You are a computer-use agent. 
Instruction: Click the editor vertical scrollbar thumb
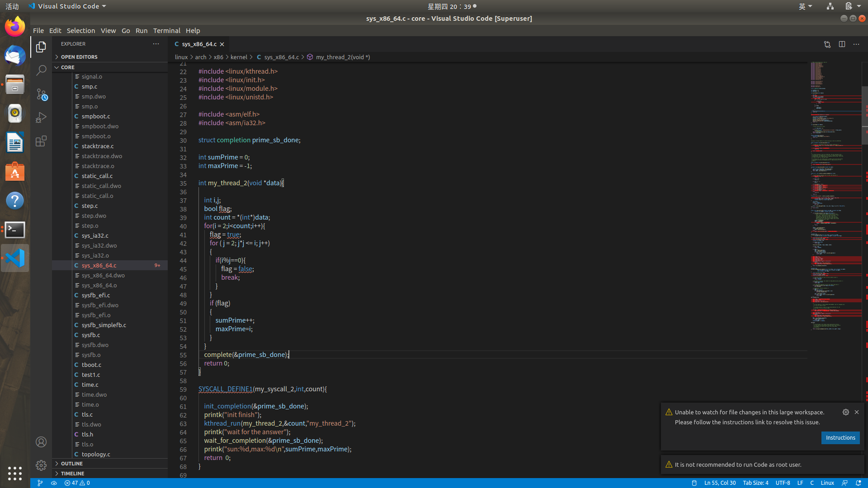click(865, 115)
